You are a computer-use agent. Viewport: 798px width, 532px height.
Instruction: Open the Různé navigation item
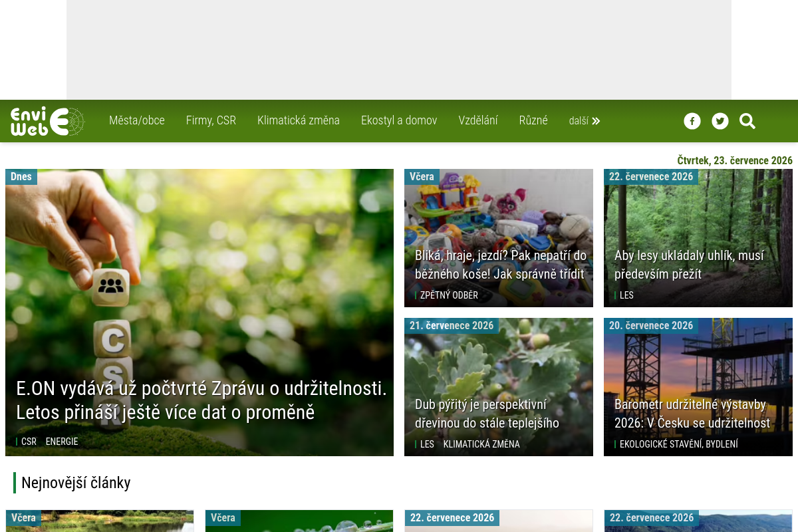click(x=533, y=120)
